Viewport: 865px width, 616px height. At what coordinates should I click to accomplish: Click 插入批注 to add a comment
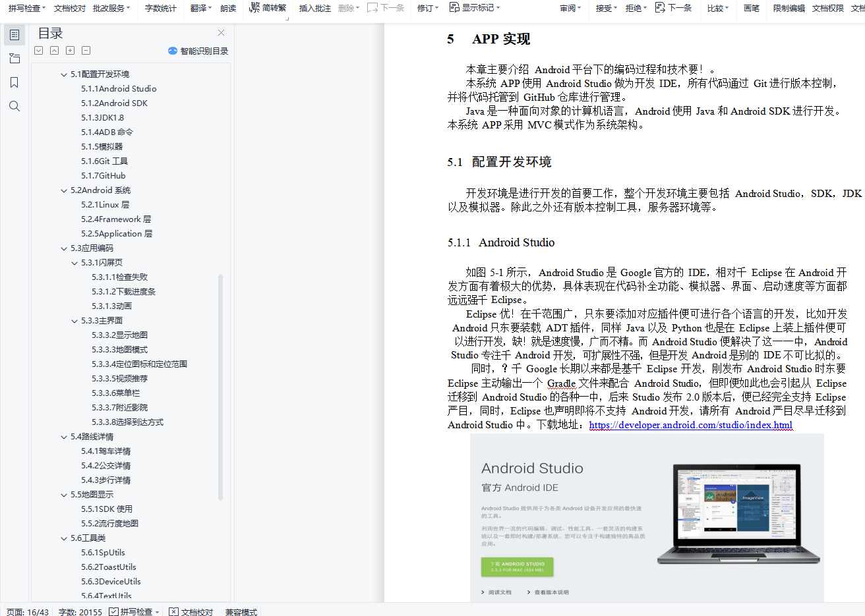pyautogui.click(x=315, y=8)
